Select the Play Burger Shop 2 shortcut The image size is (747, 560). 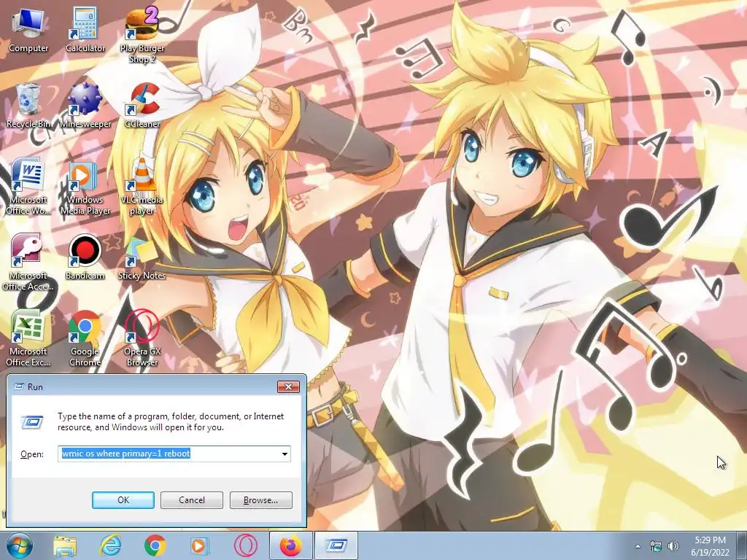pyautogui.click(x=142, y=35)
